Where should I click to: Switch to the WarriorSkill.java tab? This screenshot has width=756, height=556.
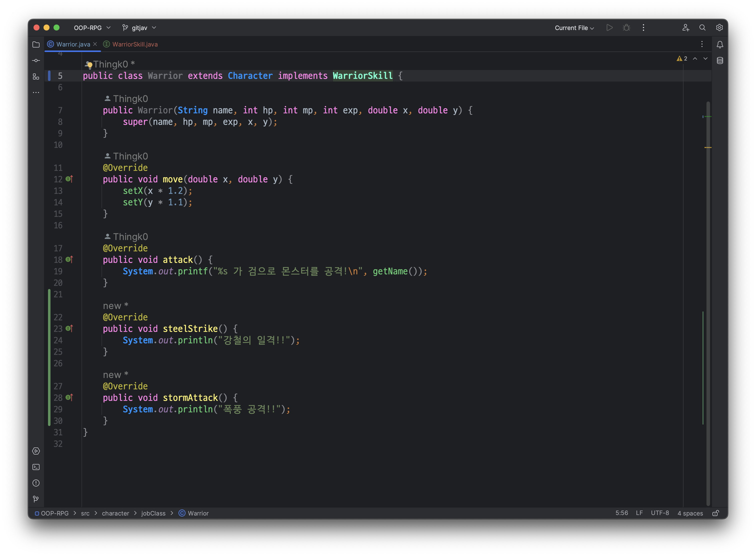[135, 44]
